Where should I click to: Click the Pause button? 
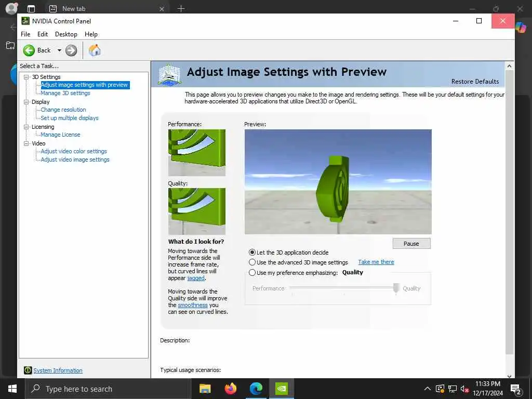click(411, 244)
